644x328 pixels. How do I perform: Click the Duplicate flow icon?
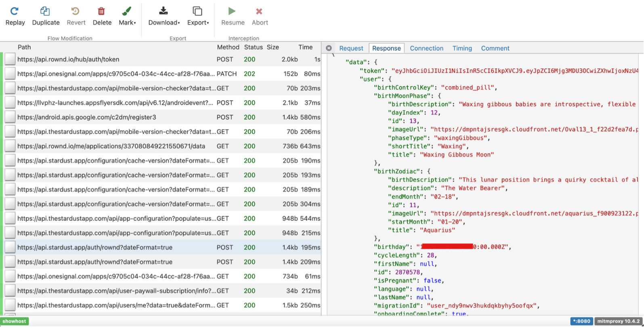46,11
